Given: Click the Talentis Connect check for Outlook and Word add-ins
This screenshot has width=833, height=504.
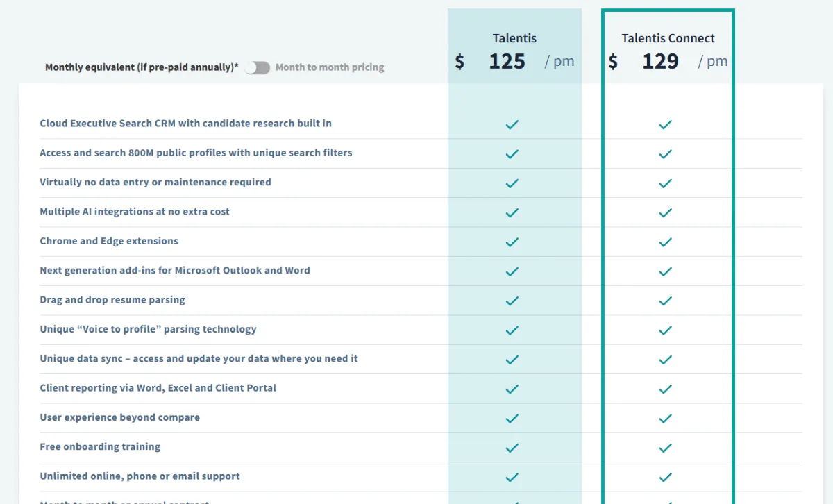Looking at the screenshot, I should click(666, 271).
